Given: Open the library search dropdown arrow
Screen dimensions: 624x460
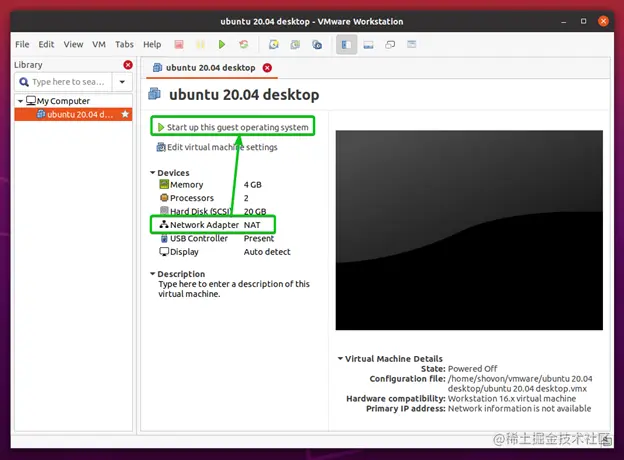Looking at the screenshot, I should [x=122, y=82].
